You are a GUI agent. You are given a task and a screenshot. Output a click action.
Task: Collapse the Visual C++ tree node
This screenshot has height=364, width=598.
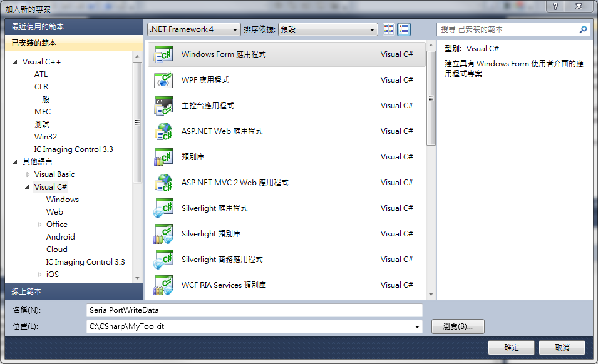pyautogui.click(x=15, y=62)
